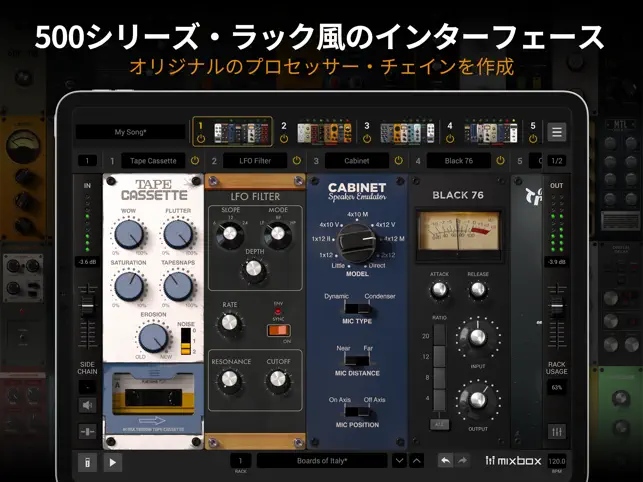Bypass the Cabinet module power

click(398, 161)
